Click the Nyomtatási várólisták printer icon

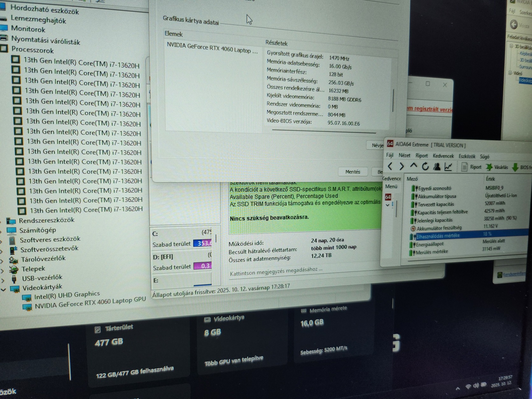pyautogui.click(x=4, y=38)
